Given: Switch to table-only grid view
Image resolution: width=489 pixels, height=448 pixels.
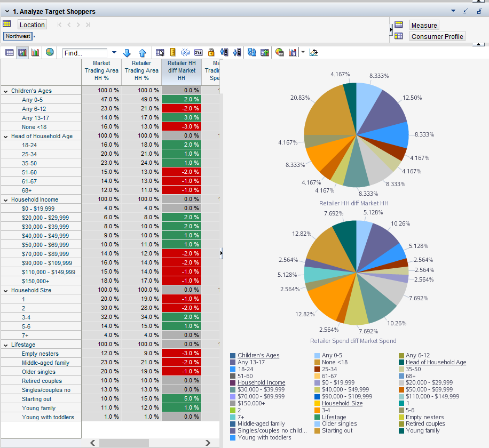Looking at the screenshot, I should tap(10, 52).
